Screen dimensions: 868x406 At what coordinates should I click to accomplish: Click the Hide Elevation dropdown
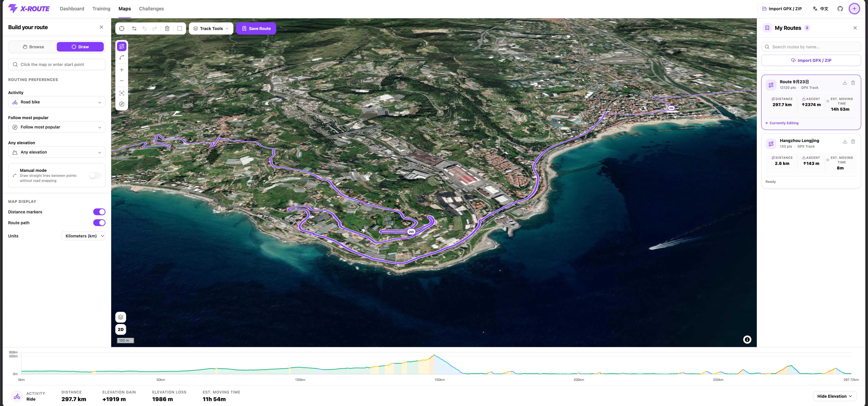click(834, 396)
